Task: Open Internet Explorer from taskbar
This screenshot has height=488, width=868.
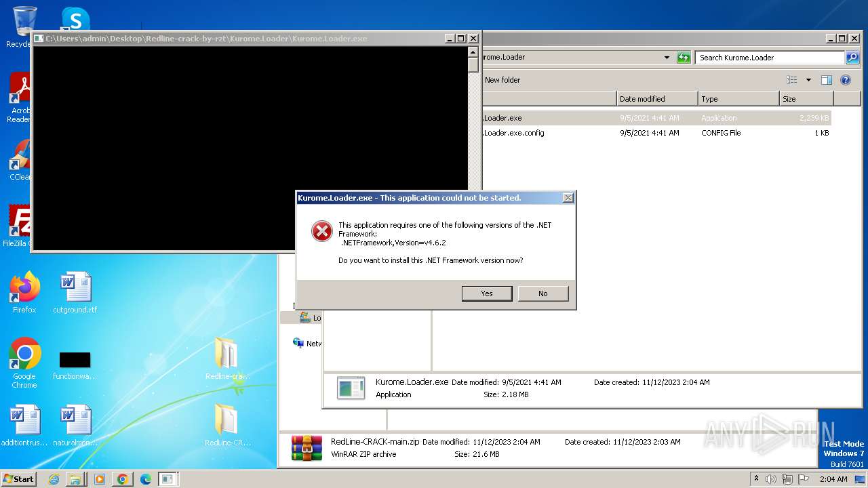Action: coord(54,479)
